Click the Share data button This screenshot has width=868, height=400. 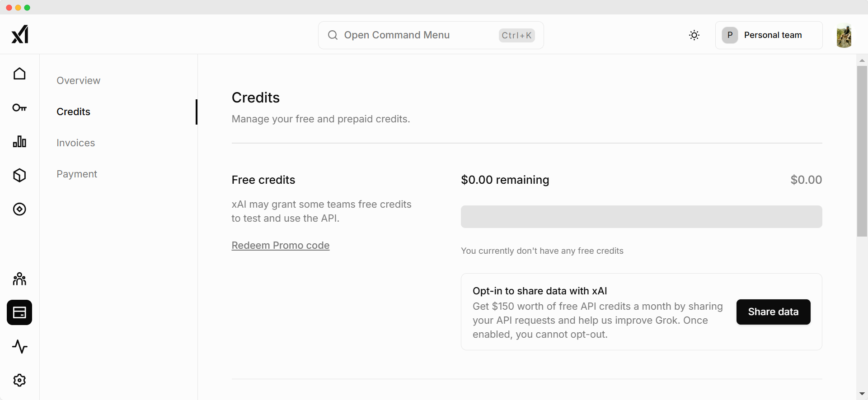[773, 312]
